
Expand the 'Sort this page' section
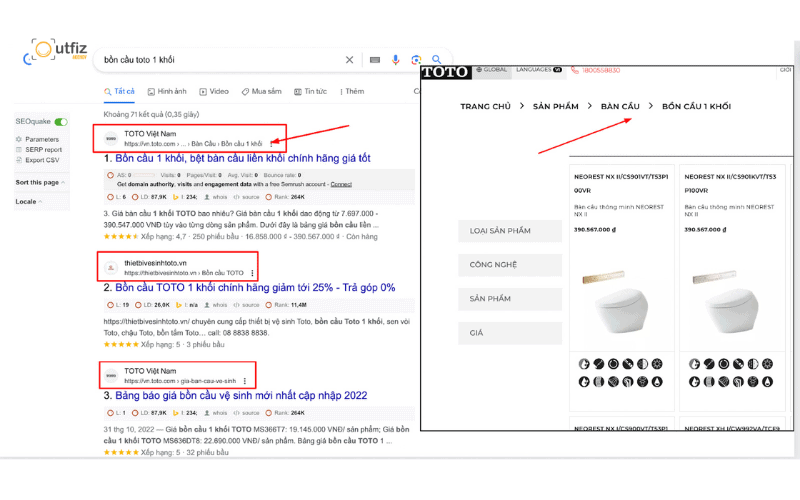pos(40,182)
